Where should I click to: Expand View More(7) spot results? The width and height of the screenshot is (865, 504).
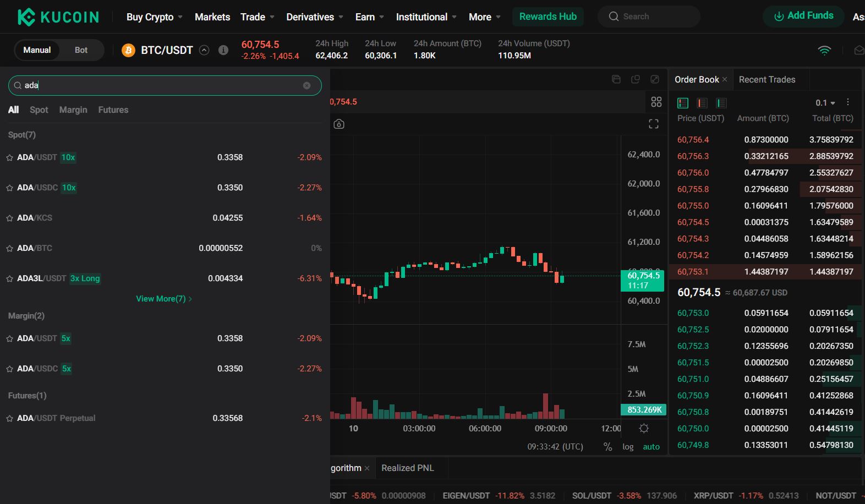pos(164,299)
